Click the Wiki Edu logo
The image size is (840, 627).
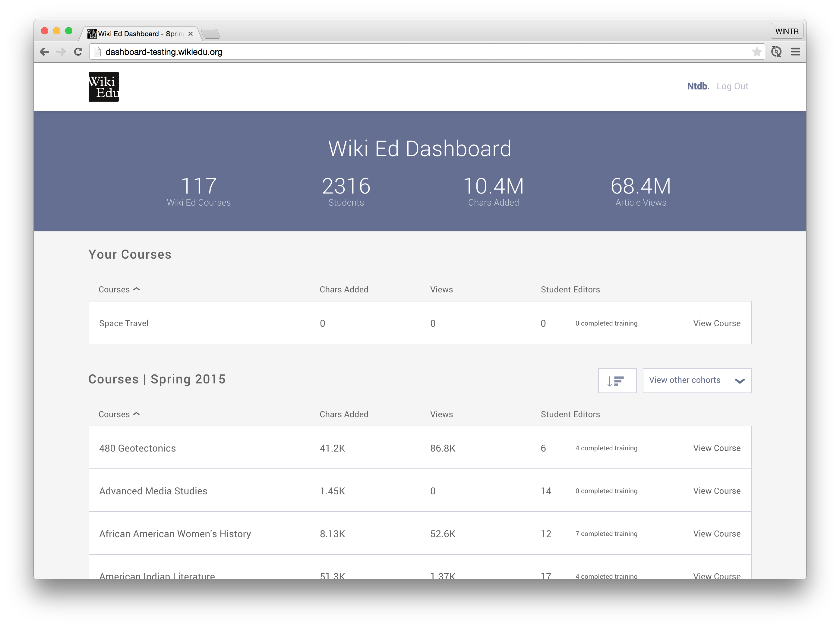pos(104,87)
